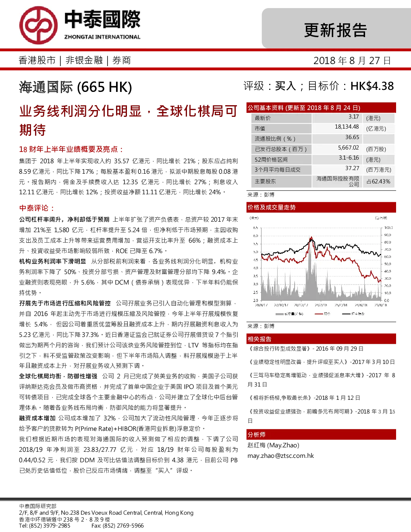Select the 流通股比例 value 36.65

coord(352,137)
